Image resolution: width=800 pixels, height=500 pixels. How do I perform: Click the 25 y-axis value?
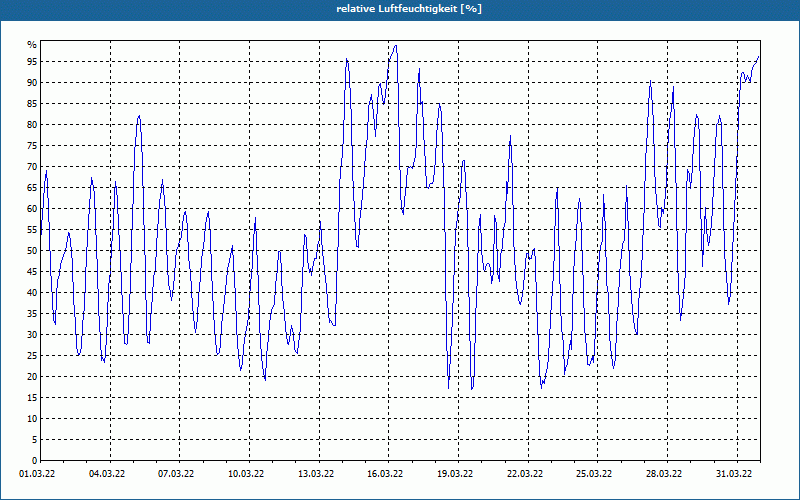click(32, 356)
